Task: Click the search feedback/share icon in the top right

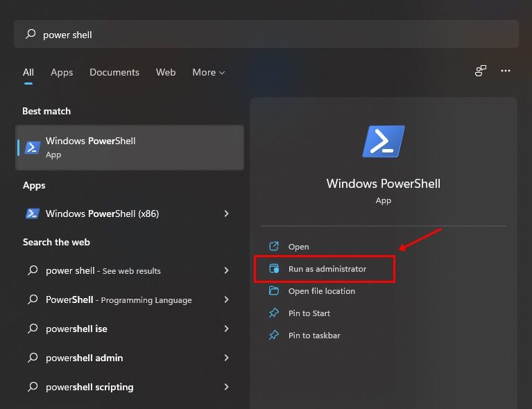Action: click(481, 71)
